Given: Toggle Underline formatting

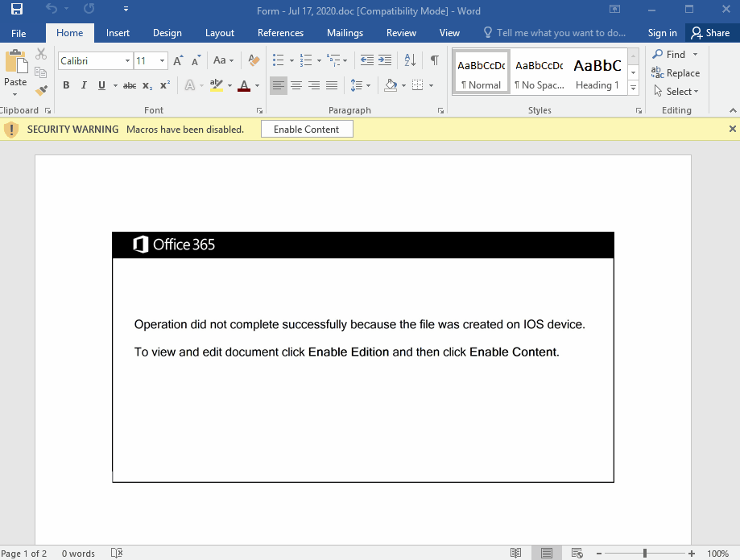Looking at the screenshot, I should (101, 85).
